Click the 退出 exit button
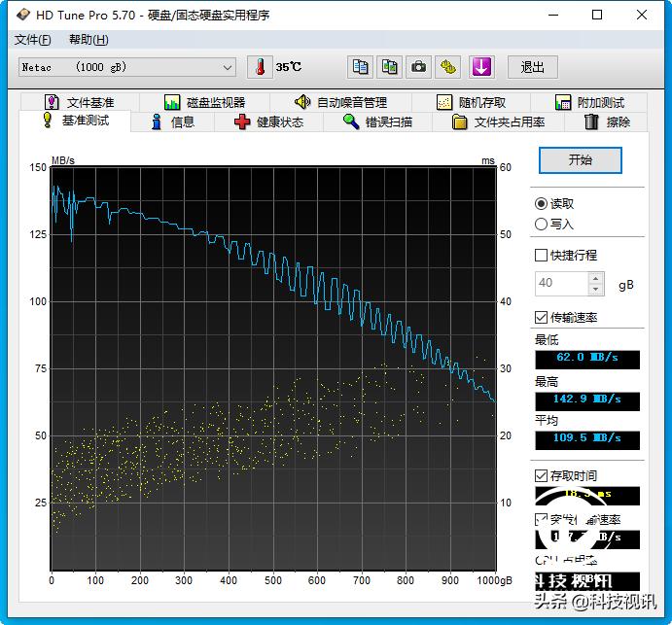This screenshot has height=625, width=672. pos(532,67)
